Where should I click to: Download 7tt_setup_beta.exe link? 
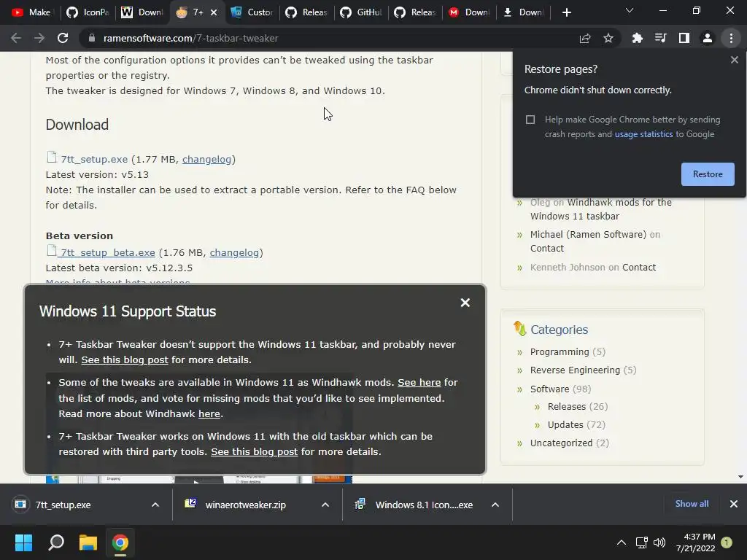click(x=108, y=252)
